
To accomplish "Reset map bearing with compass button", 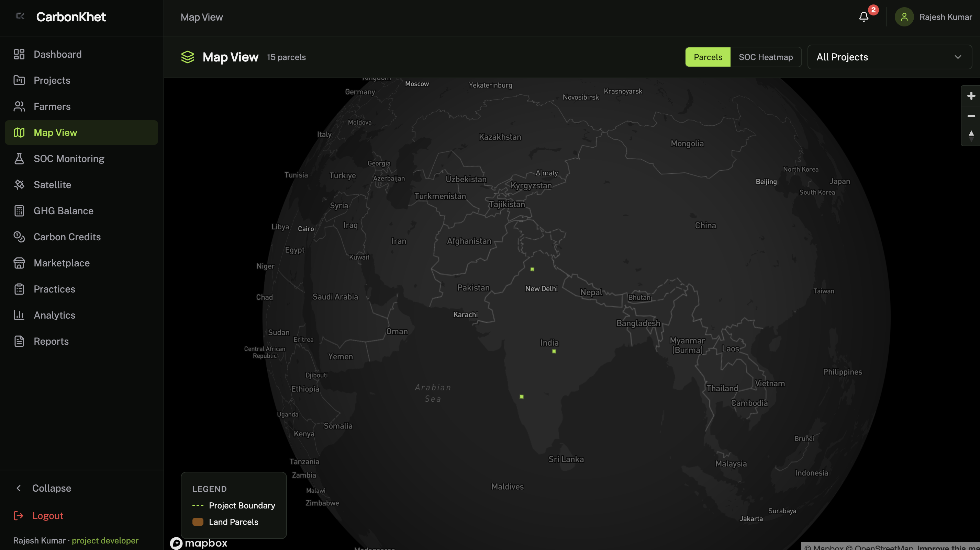I will click(x=971, y=136).
